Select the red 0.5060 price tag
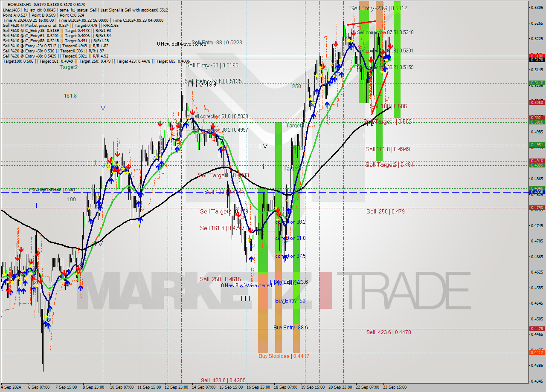Screen dimensions: 546x392 tap(536, 103)
